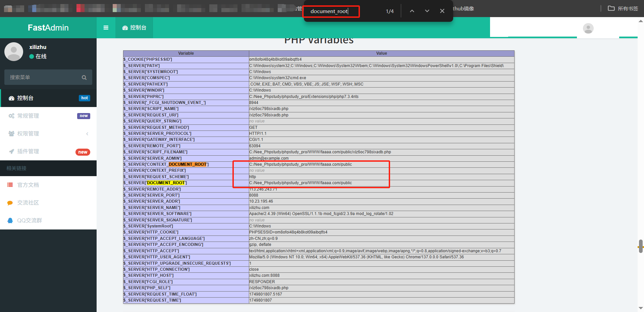Open the 所有书签 bookmarks folder
The width and height of the screenshot is (644, 312).
click(623, 8)
